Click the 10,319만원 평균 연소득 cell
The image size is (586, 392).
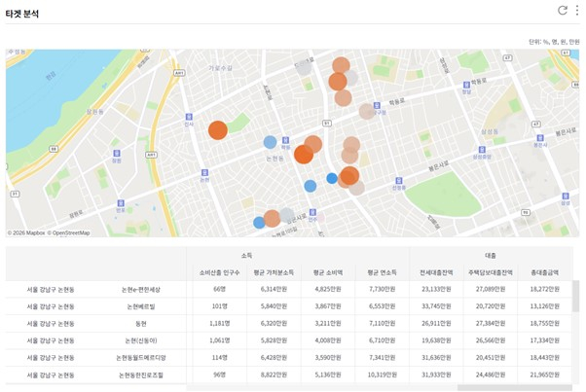click(x=382, y=374)
